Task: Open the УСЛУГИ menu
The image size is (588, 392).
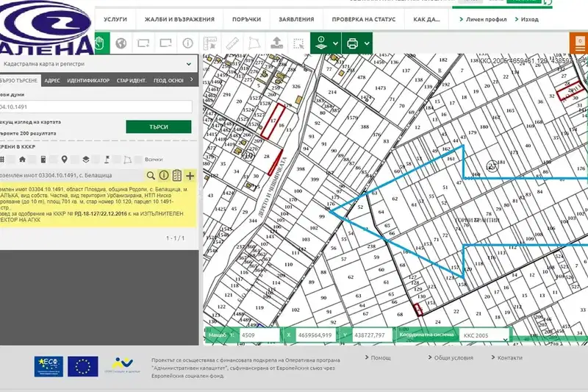Action: coord(115,20)
